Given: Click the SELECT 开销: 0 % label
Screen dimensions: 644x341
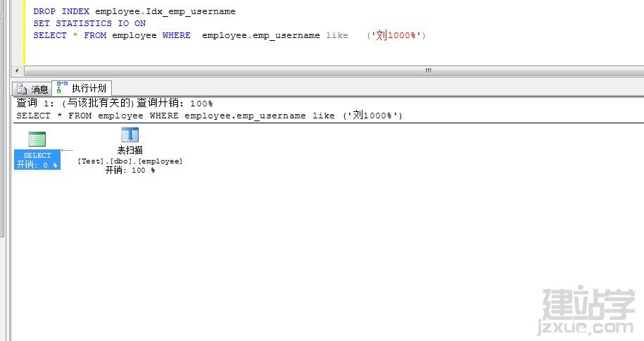Looking at the screenshot, I should [37, 160].
